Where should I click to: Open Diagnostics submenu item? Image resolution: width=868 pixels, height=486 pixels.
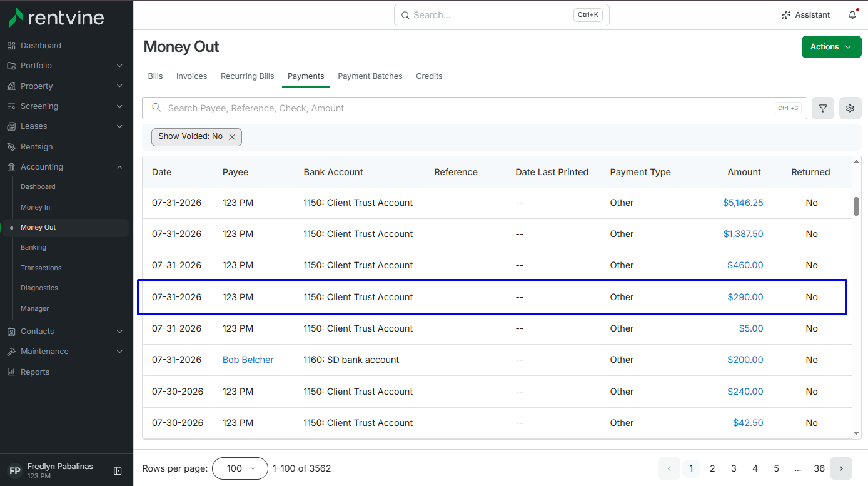point(39,288)
